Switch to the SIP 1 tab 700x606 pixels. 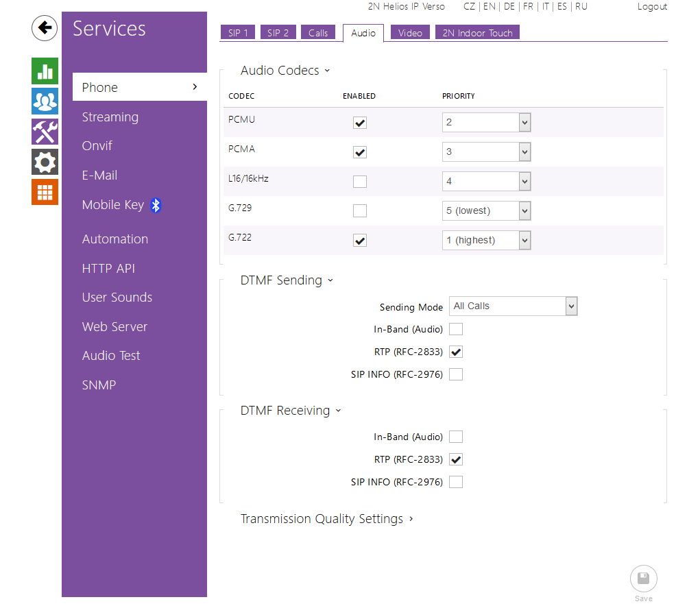coord(237,33)
